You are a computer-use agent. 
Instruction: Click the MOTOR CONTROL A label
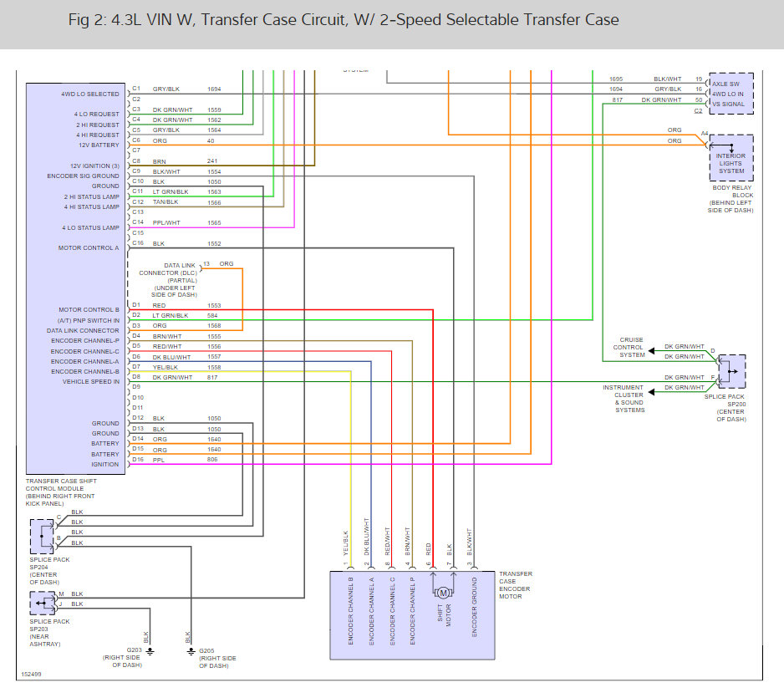pos(89,248)
